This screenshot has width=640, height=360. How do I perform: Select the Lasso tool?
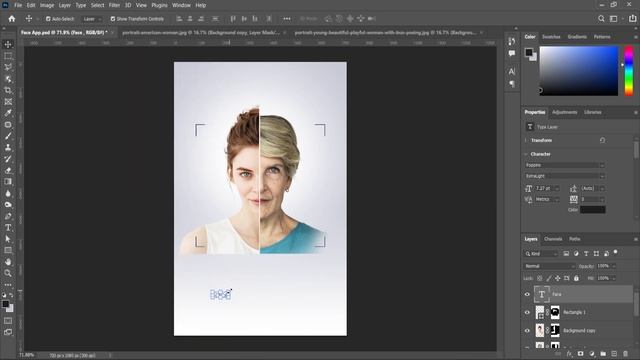pos(8,67)
